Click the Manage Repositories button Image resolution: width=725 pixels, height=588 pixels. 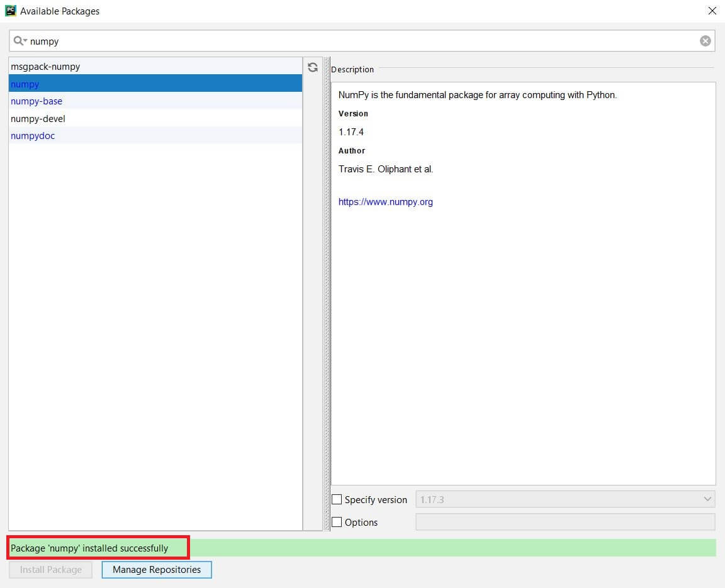point(157,570)
